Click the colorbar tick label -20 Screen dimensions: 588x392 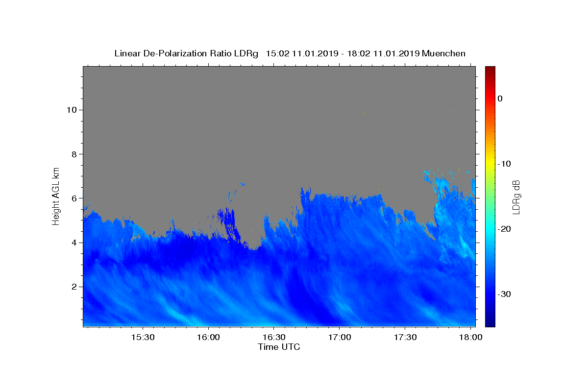[505, 229]
